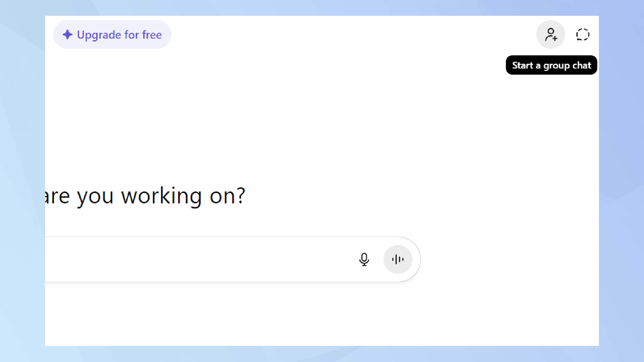Click empty space left of the microphone in the input
The image size is (644, 362).
(x=290, y=259)
